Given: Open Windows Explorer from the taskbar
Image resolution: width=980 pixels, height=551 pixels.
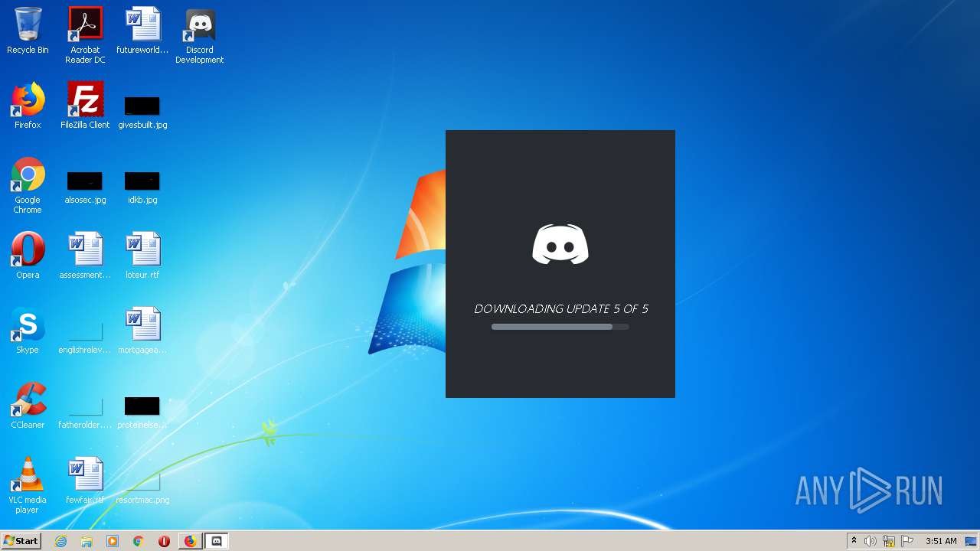Looking at the screenshot, I should [87, 541].
